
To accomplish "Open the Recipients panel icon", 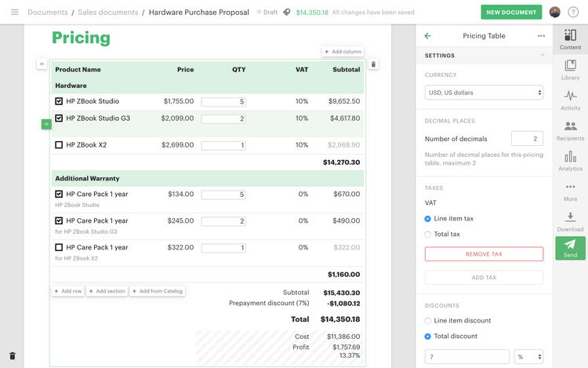I will point(570,129).
